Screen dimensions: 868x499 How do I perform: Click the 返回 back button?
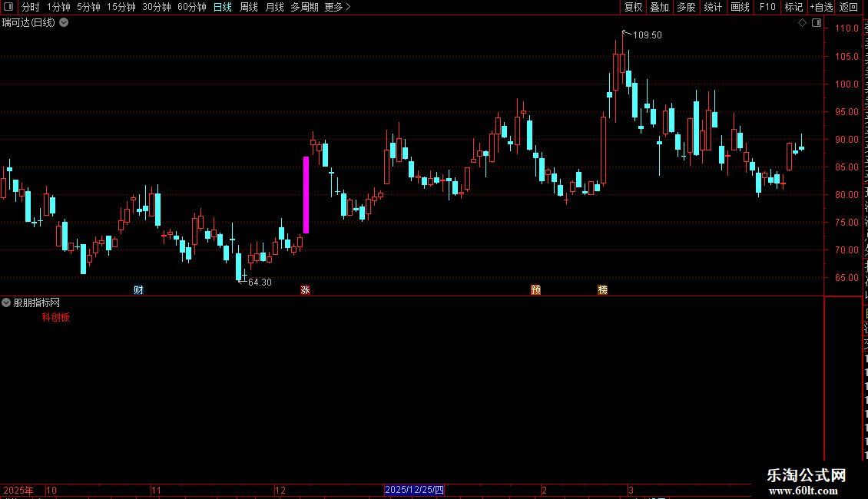[x=849, y=7]
